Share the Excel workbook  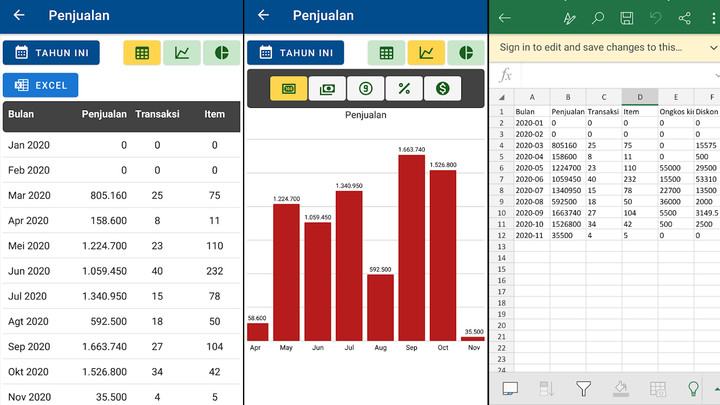[685, 18]
